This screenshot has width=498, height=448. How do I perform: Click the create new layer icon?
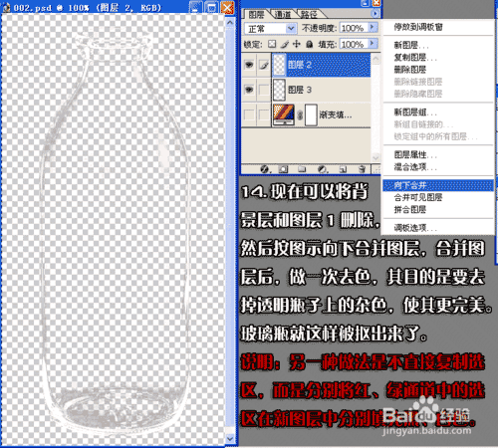(x=343, y=169)
